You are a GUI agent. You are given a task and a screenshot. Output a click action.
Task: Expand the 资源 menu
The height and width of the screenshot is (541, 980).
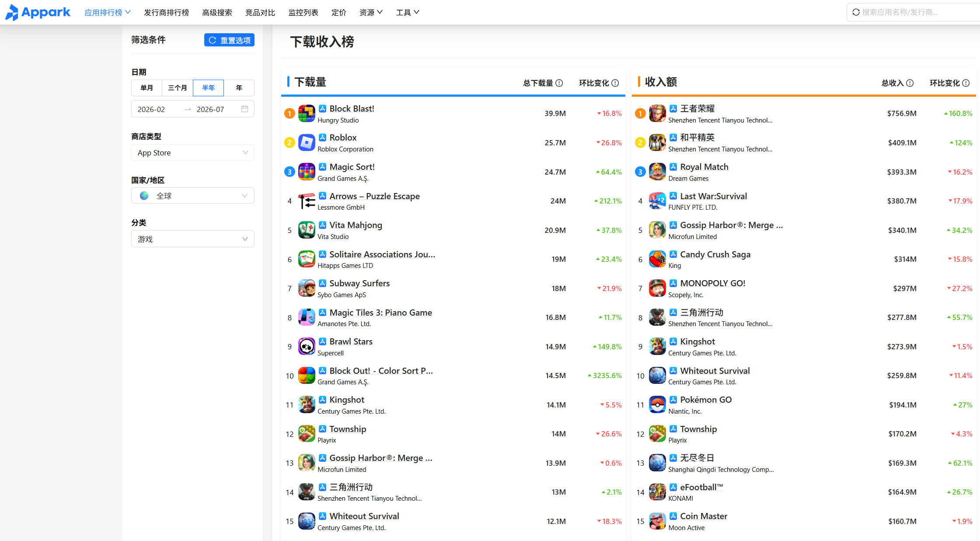(371, 12)
